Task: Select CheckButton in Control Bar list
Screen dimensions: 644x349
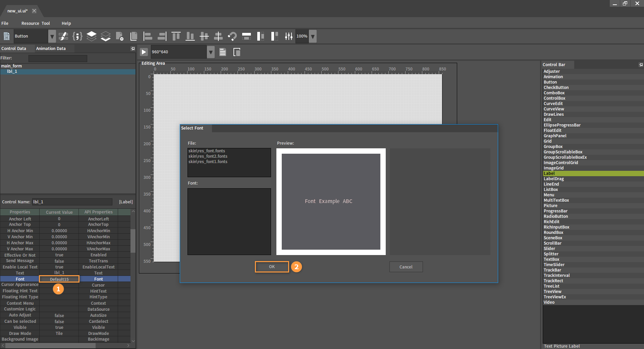Action: [x=593, y=88]
